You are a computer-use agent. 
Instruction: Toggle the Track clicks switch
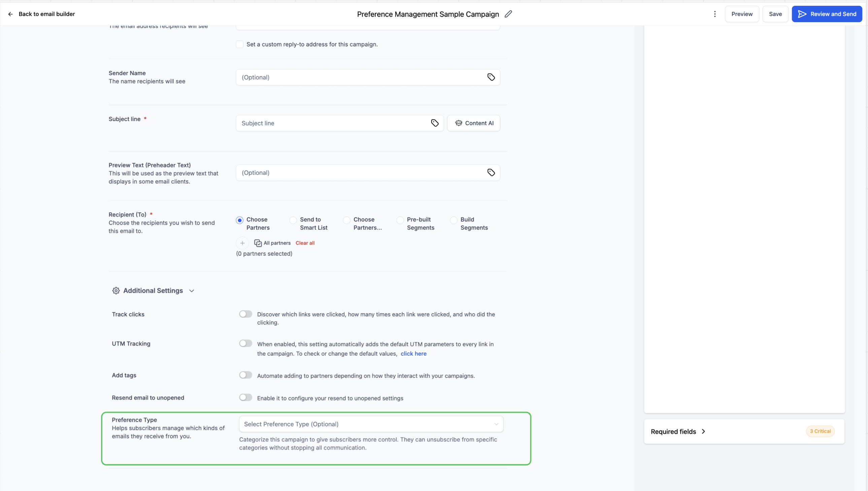point(245,314)
